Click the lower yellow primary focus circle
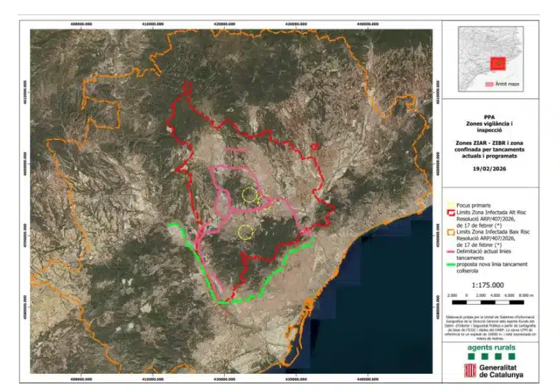The height and width of the screenshot is (392, 560). pyautogui.click(x=245, y=231)
